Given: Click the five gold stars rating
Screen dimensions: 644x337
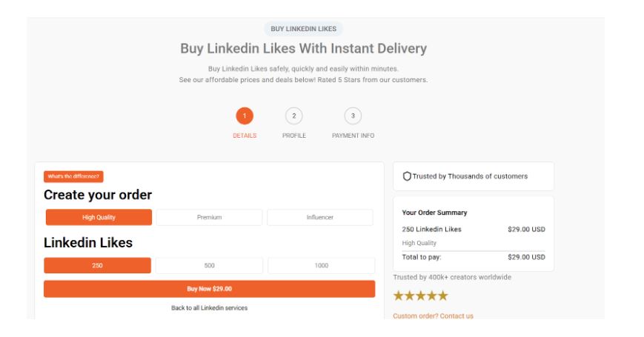Looking at the screenshot, I should tap(420, 296).
